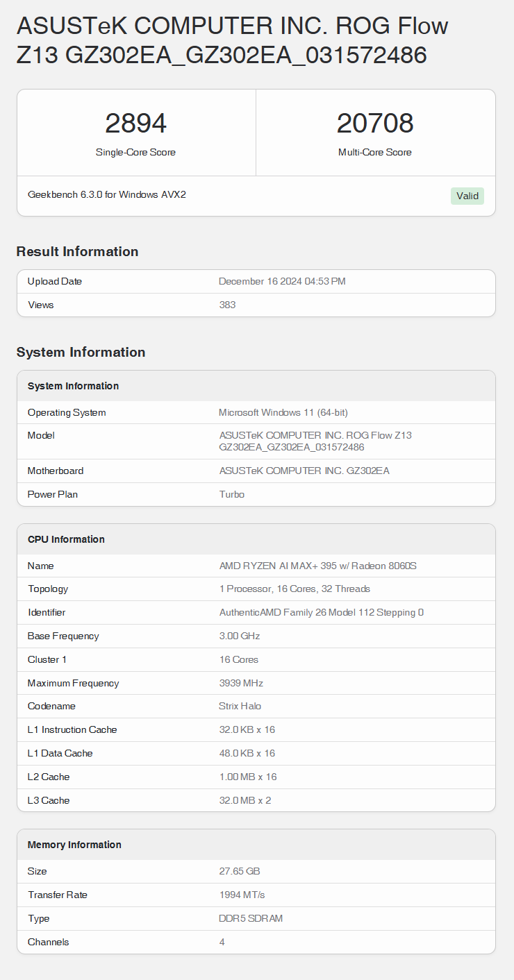The height and width of the screenshot is (980, 514).
Task: Select the Microsoft Windows 11 (64-bit) value
Action: coord(283,412)
